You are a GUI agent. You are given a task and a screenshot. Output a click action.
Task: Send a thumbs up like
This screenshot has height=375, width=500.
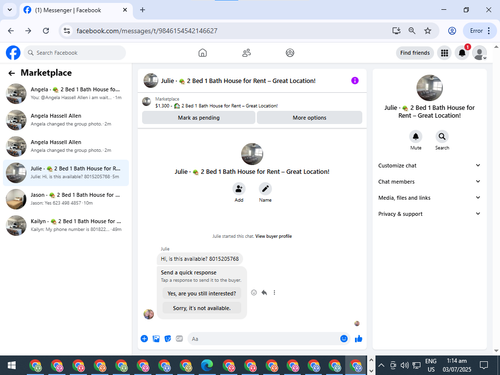[x=359, y=339]
